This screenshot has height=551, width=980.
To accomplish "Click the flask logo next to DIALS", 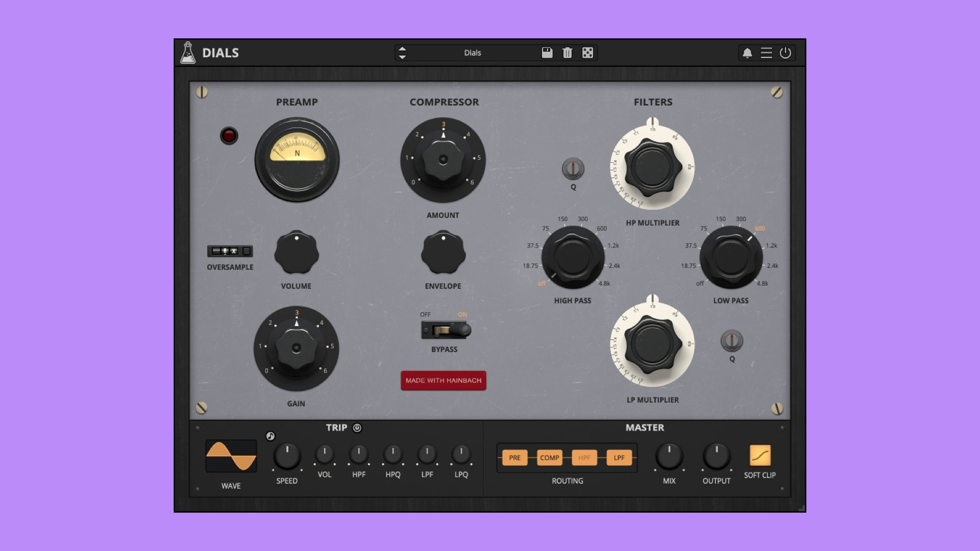I will [189, 53].
